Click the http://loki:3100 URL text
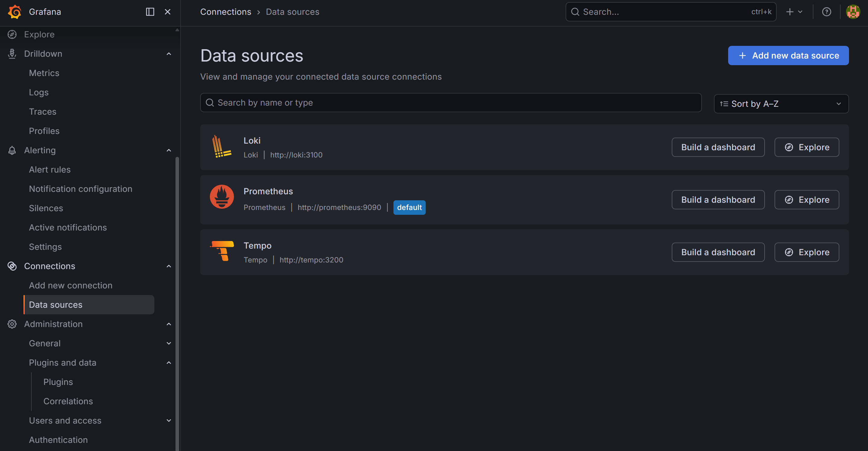Image resolution: width=868 pixels, height=451 pixels. click(296, 155)
